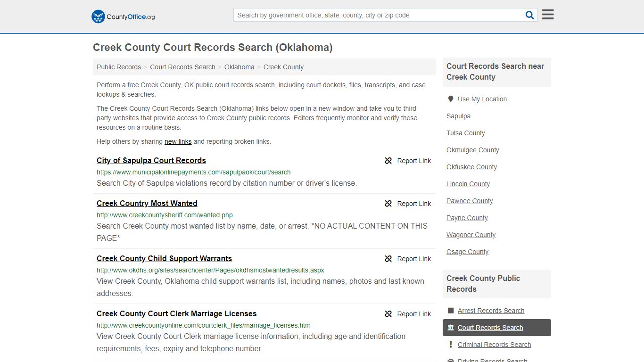644x362 pixels.
Task: Click the location pin icon
Action: [451, 99]
